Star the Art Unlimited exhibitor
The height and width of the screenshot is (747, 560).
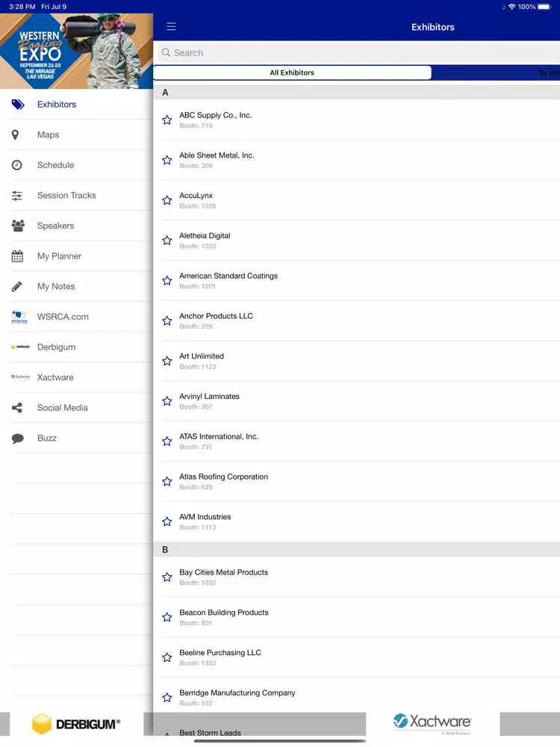click(167, 361)
